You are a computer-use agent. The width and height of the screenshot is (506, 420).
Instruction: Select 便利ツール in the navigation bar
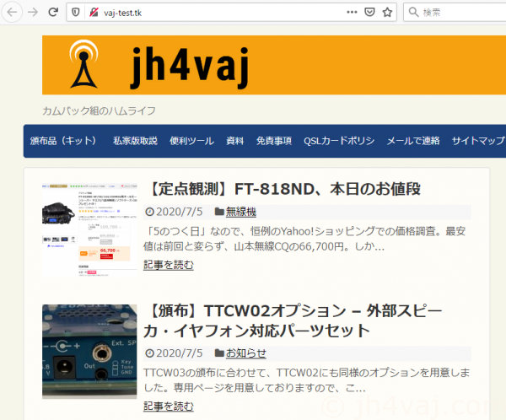click(x=191, y=141)
